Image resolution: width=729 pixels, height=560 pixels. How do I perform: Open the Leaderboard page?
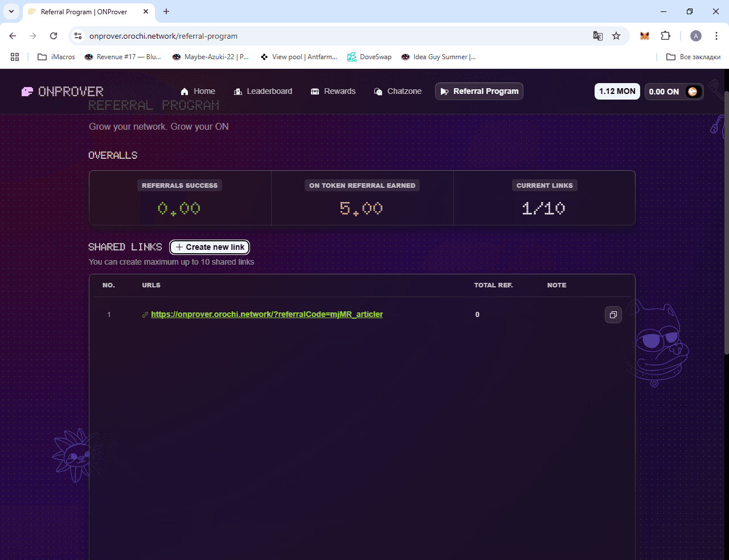[x=263, y=91]
